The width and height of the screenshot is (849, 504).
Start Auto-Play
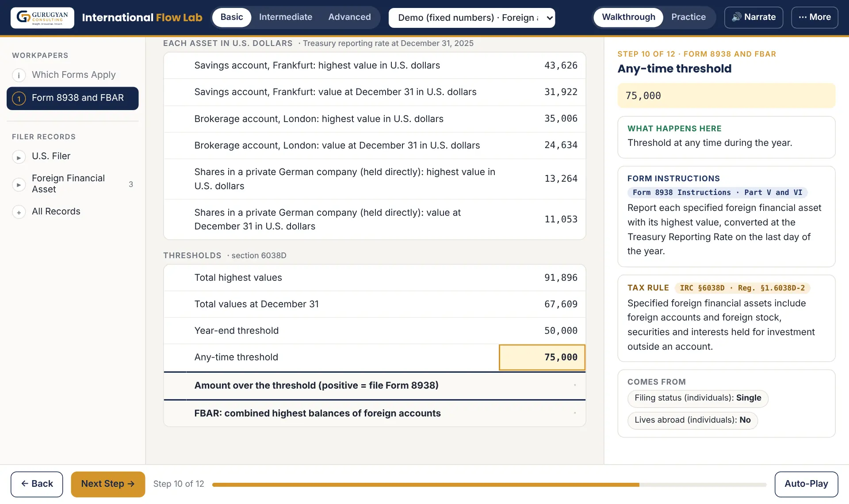pos(806,484)
